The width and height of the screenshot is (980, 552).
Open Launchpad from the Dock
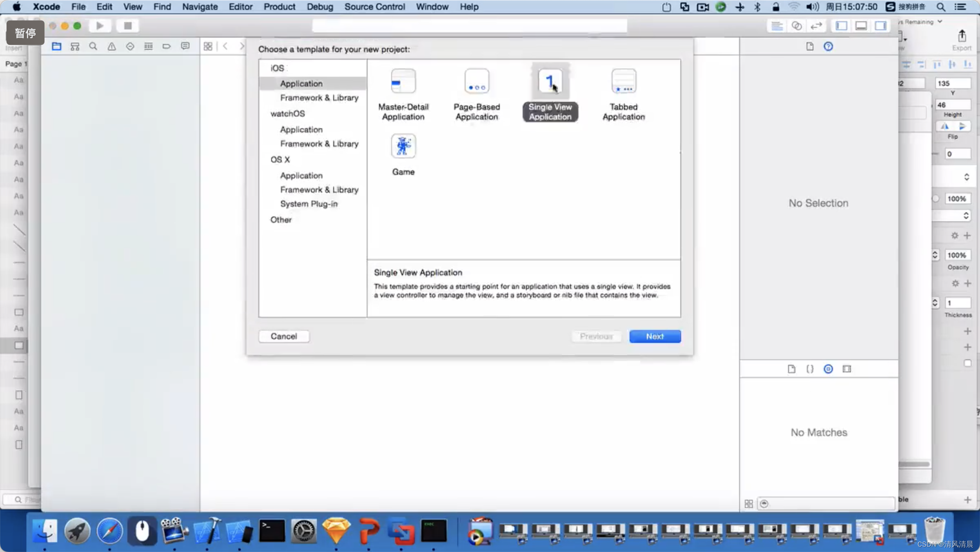coord(77,531)
